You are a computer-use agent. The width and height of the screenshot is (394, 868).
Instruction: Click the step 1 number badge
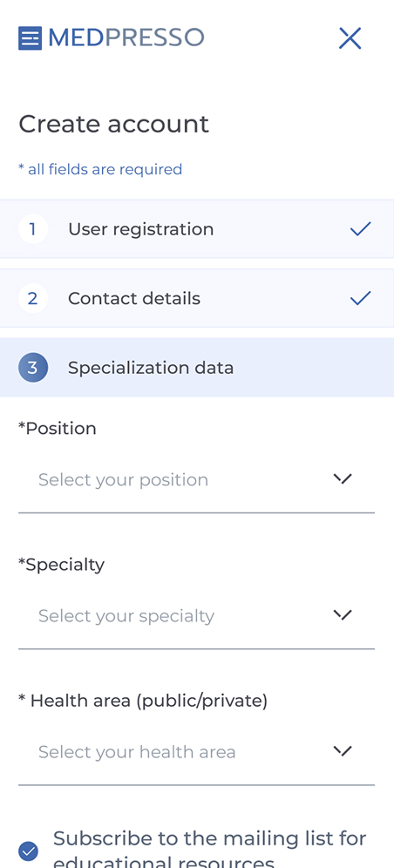[x=32, y=229]
